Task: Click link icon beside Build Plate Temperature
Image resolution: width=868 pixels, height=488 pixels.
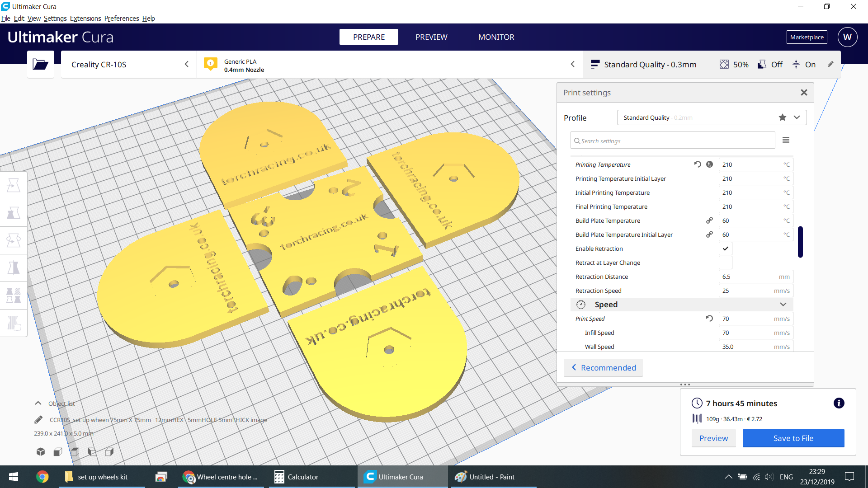Action: tap(710, 221)
